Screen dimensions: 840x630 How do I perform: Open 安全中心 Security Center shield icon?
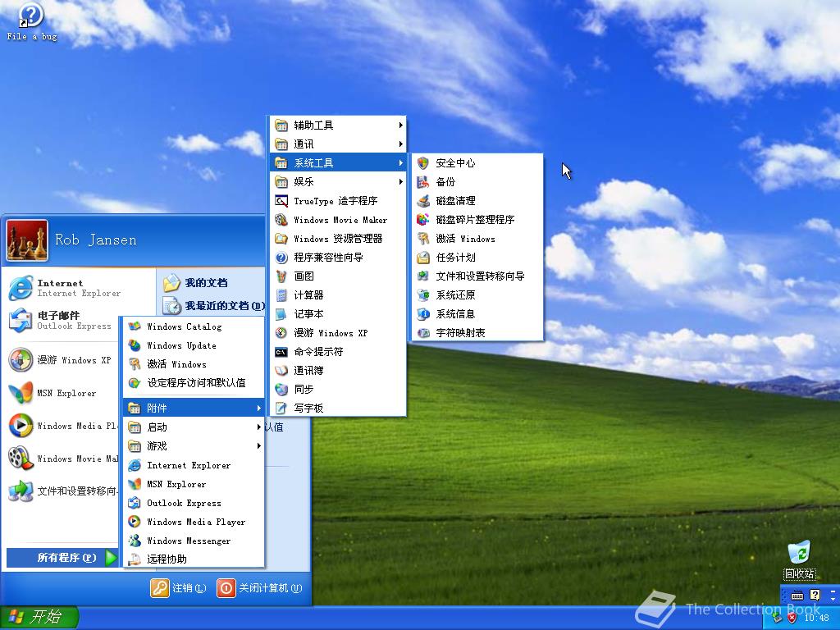[x=422, y=163]
